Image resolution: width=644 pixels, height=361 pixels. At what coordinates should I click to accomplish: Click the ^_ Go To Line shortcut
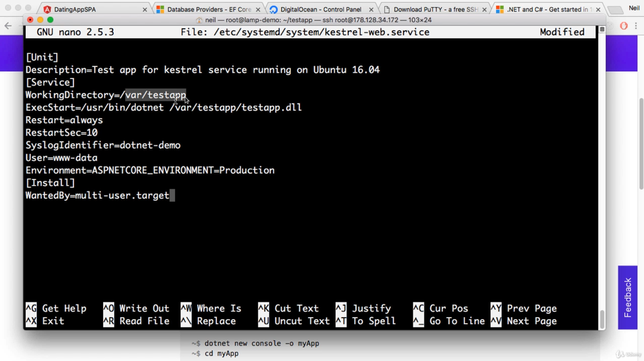pyautogui.click(x=448, y=321)
